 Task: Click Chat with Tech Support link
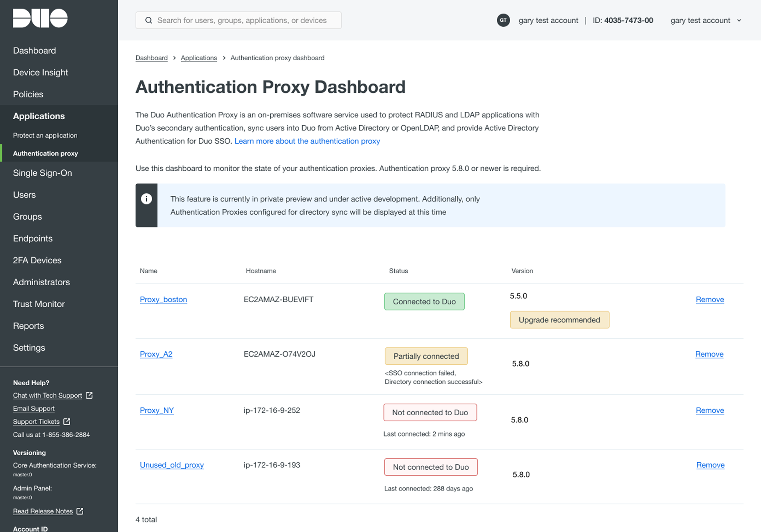(x=47, y=395)
